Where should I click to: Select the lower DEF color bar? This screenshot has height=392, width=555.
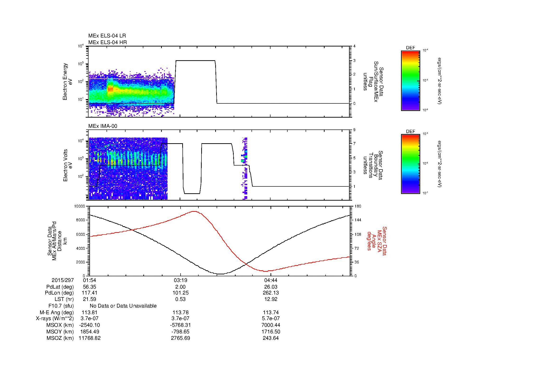pyautogui.click(x=410, y=164)
